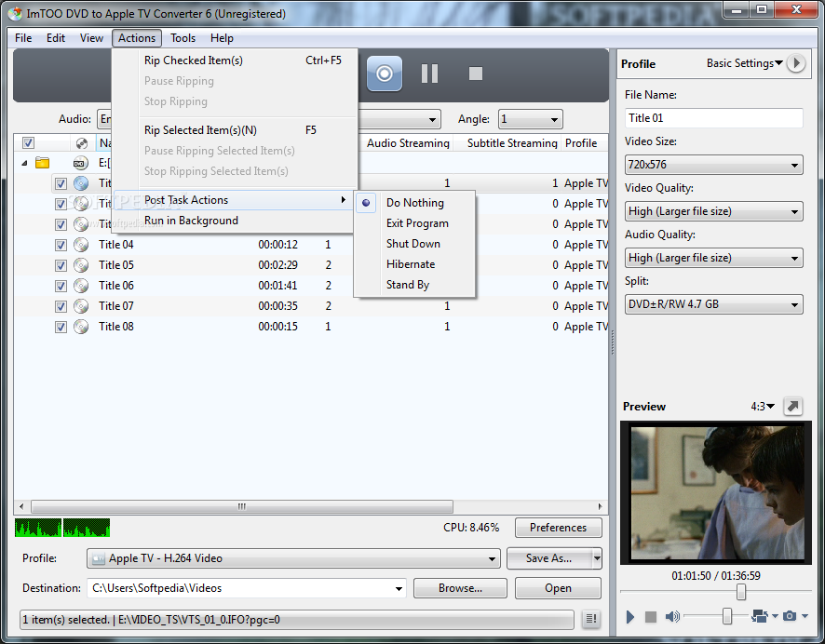Click the disc icon of Title 06
825x644 pixels.
pyautogui.click(x=80, y=286)
